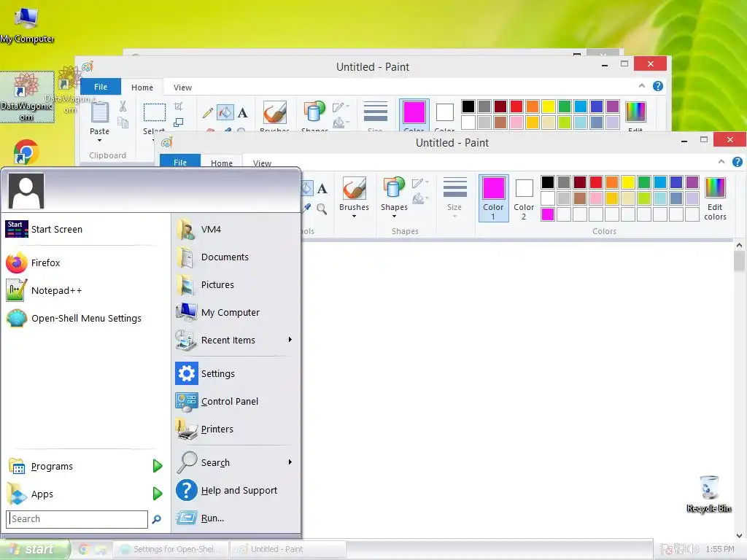The image size is (747, 560).
Task: Select the DataWagon.com desktop shortcut
Action: [27, 97]
